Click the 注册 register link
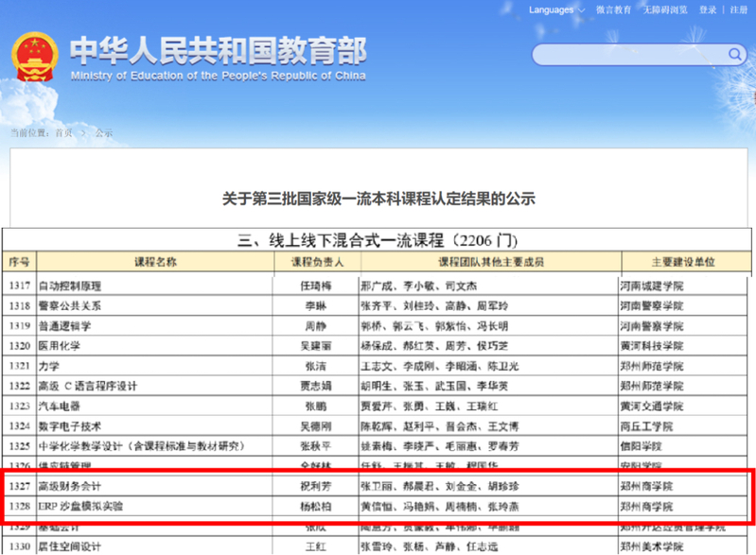 tap(738, 10)
